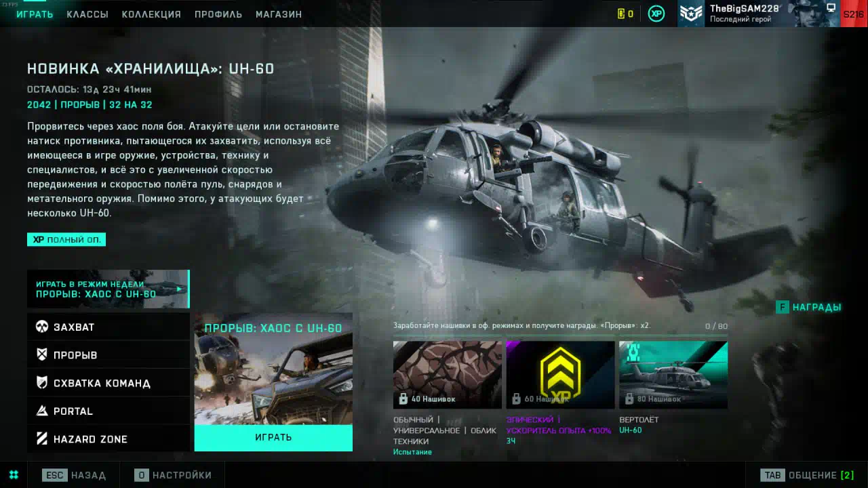Open the 40 Нашивок camo reward thumbnail

pos(448,374)
